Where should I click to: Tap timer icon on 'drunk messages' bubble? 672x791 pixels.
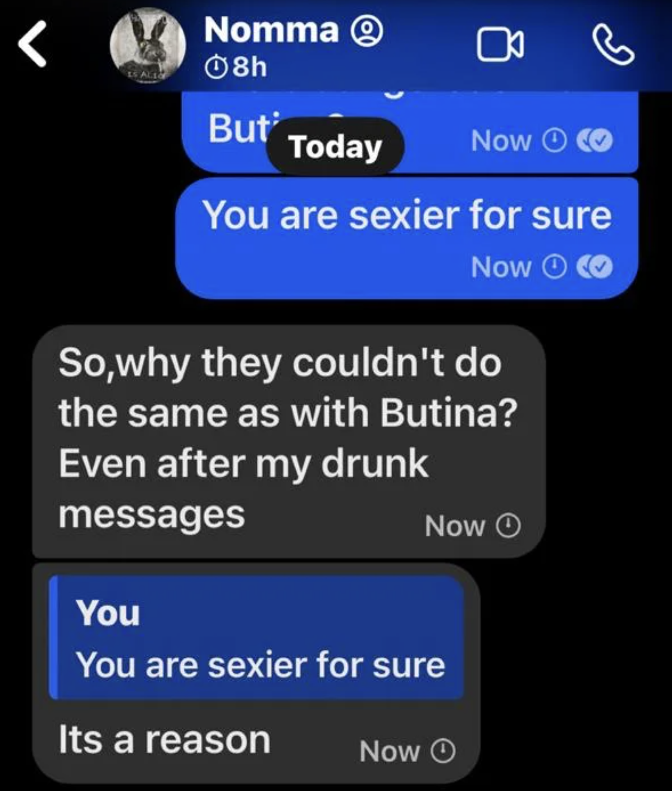(x=508, y=526)
